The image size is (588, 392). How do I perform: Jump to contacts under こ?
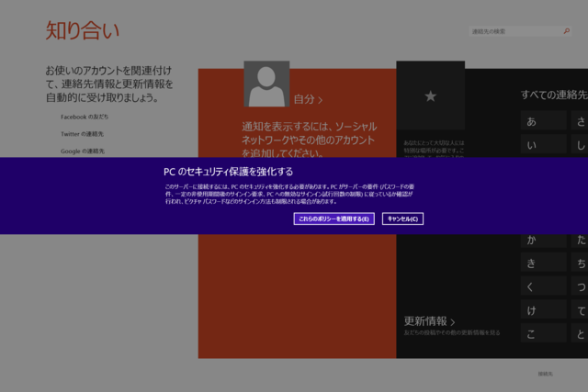[543, 334]
